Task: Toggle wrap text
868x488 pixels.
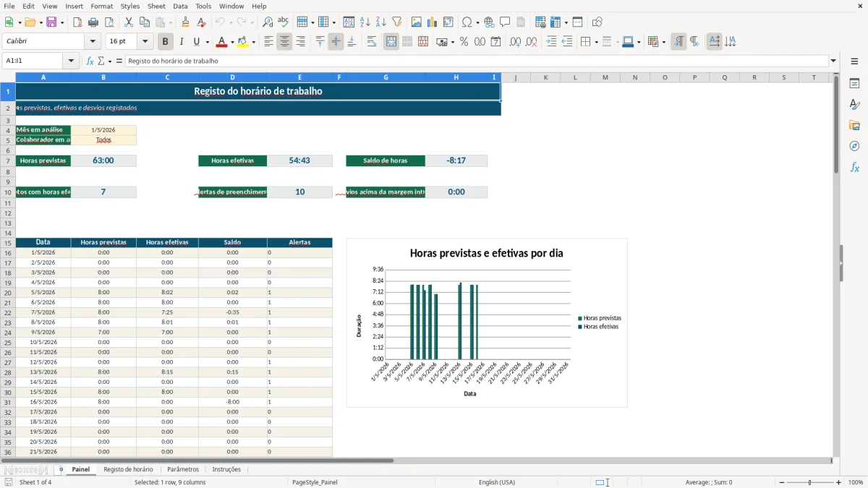Action: [x=372, y=42]
